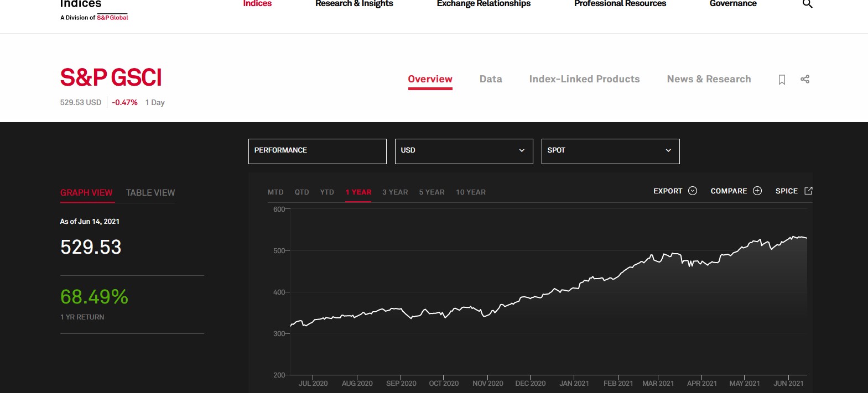Click the share icon

805,79
